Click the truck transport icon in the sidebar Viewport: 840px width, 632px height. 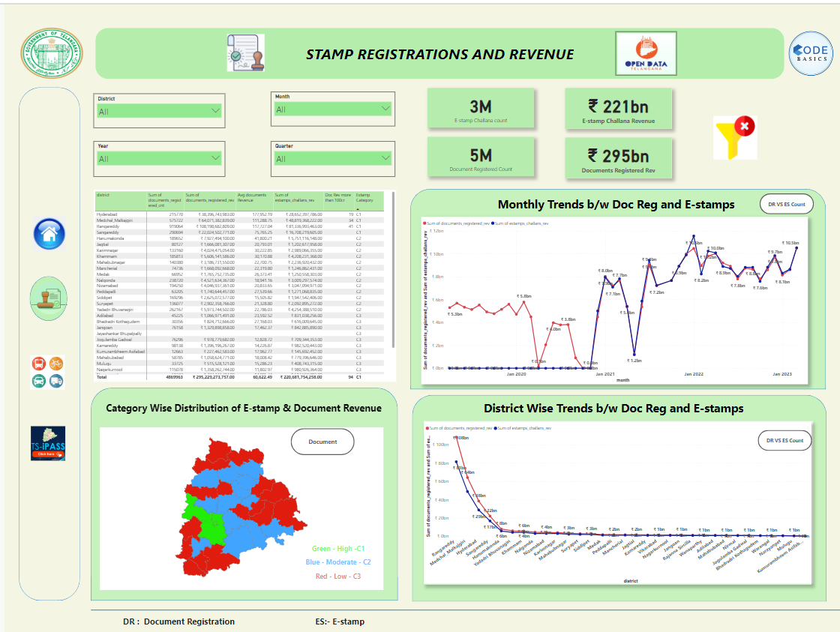tap(55, 379)
